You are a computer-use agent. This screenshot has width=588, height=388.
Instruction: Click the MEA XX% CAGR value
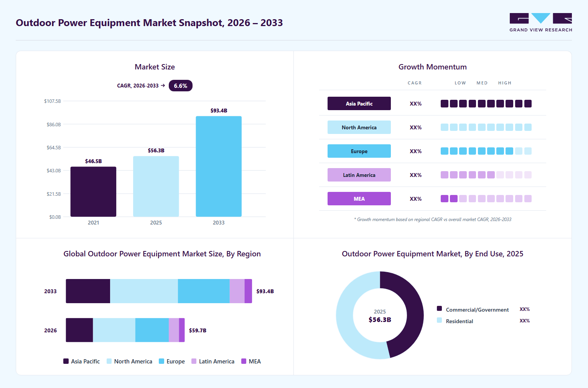pyautogui.click(x=416, y=199)
